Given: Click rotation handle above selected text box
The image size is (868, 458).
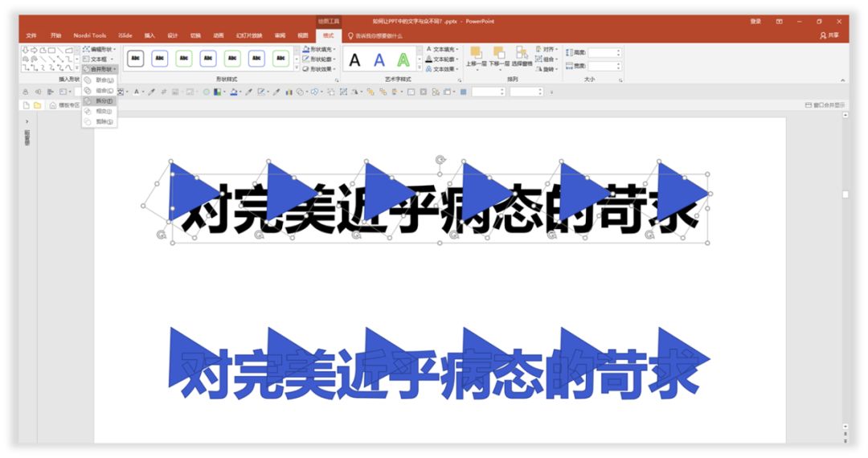Looking at the screenshot, I should point(440,160).
